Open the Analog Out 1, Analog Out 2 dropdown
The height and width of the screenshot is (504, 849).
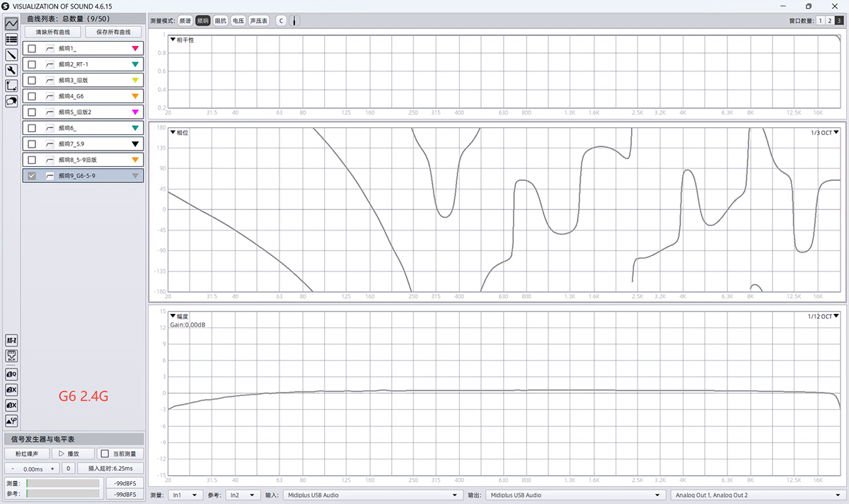(x=757, y=496)
